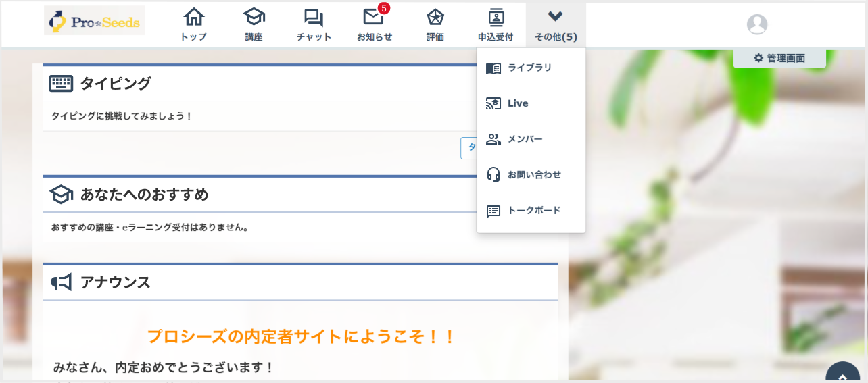Image resolution: width=868 pixels, height=383 pixels.
Task: Select ライブラリ from the dropdown menu
Action: tap(530, 68)
